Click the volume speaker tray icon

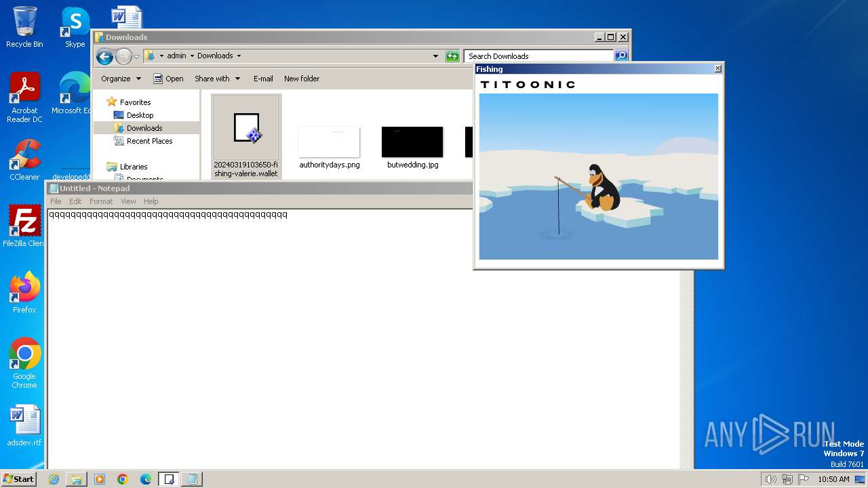tap(770, 479)
